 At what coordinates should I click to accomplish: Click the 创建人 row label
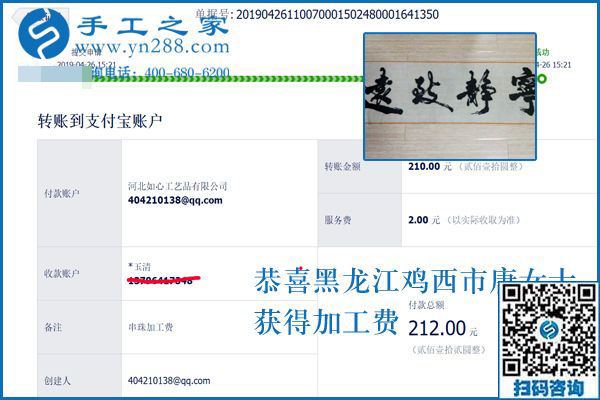click(x=57, y=381)
